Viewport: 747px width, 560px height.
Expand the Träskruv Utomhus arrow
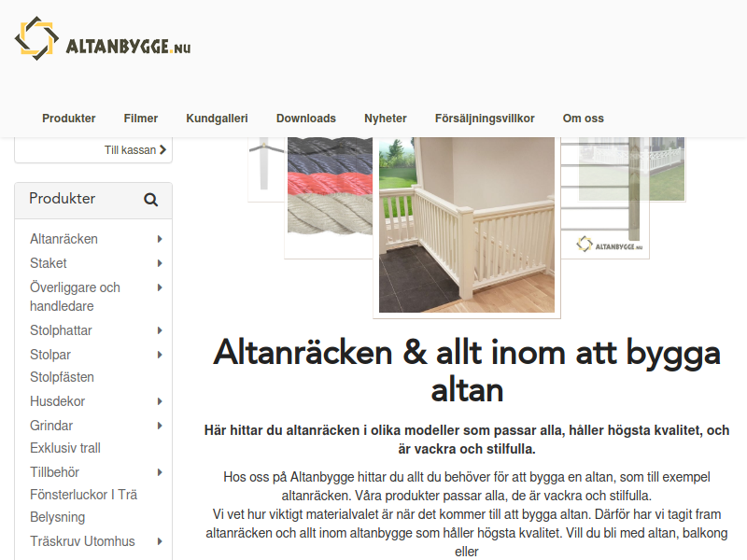(x=160, y=541)
